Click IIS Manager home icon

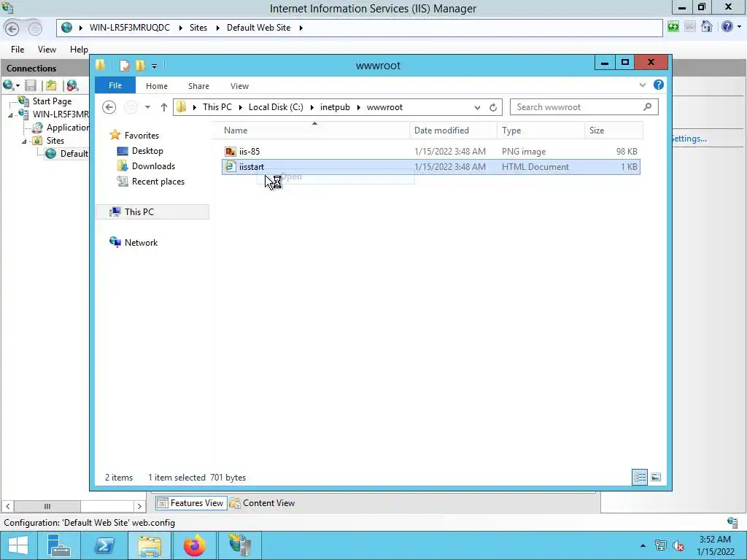[x=706, y=27]
